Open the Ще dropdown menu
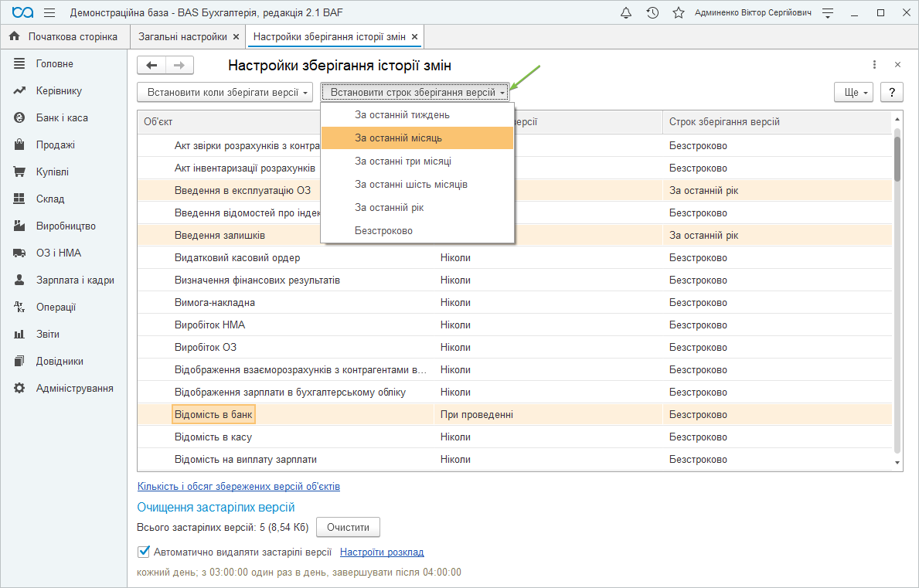The height and width of the screenshot is (588, 919). (x=853, y=93)
